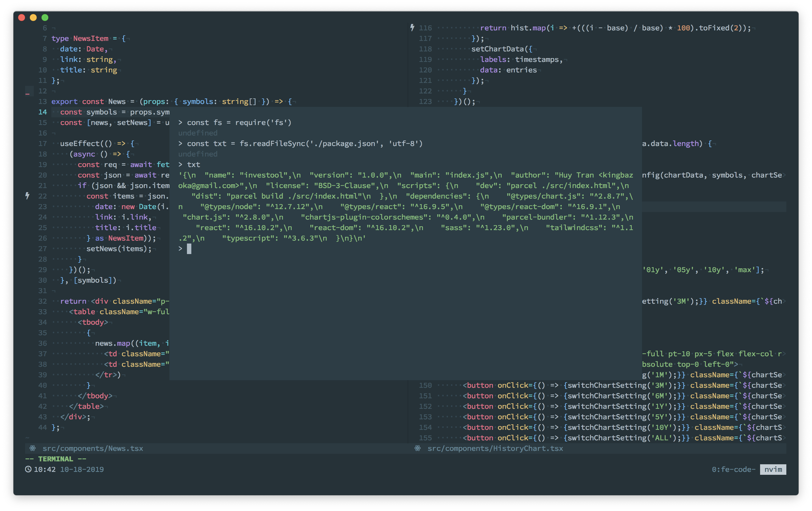Click the green fullscreen window button

point(45,18)
